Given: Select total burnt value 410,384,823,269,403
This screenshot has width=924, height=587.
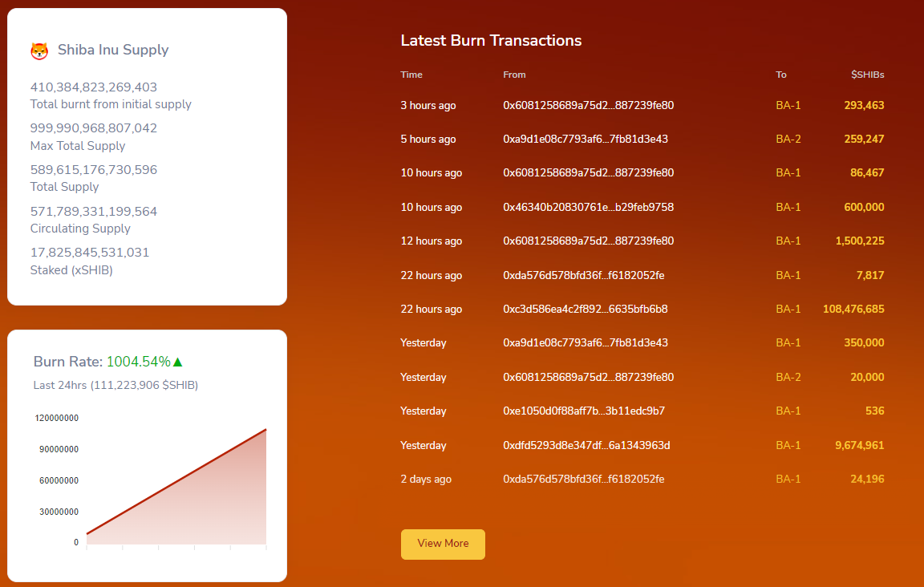Looking at the screenshot, I should coord(94,87).
